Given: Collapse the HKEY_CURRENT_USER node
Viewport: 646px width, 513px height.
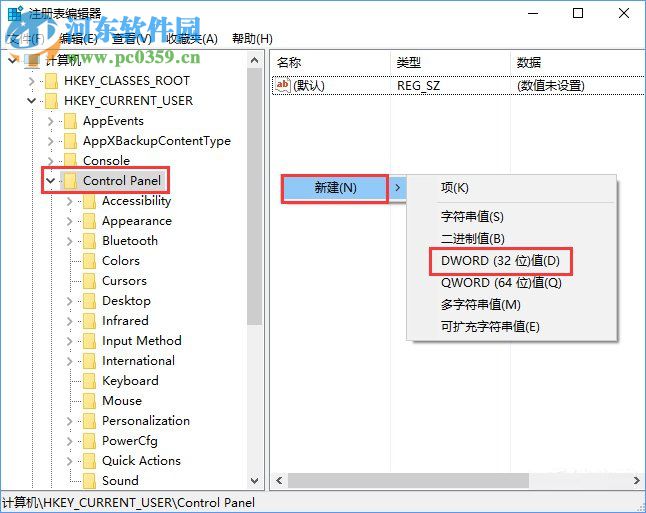Looking at the screenshot, I should [31, 101].
